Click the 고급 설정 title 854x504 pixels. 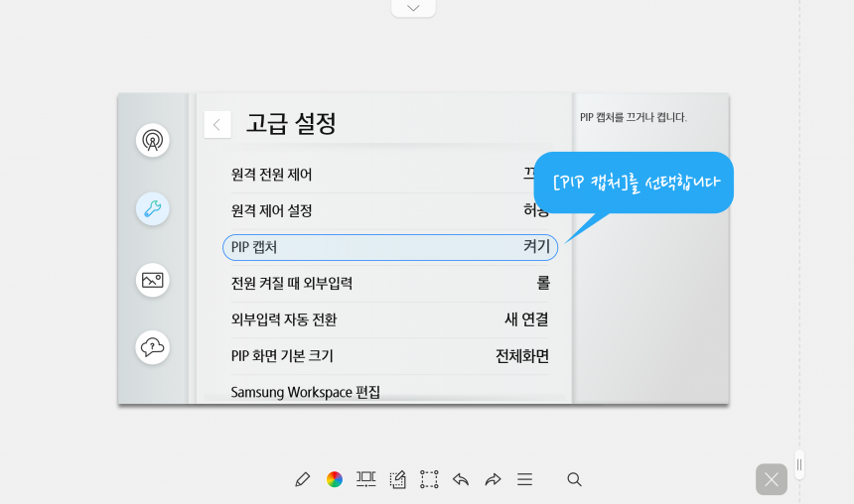tap(291, 124)
